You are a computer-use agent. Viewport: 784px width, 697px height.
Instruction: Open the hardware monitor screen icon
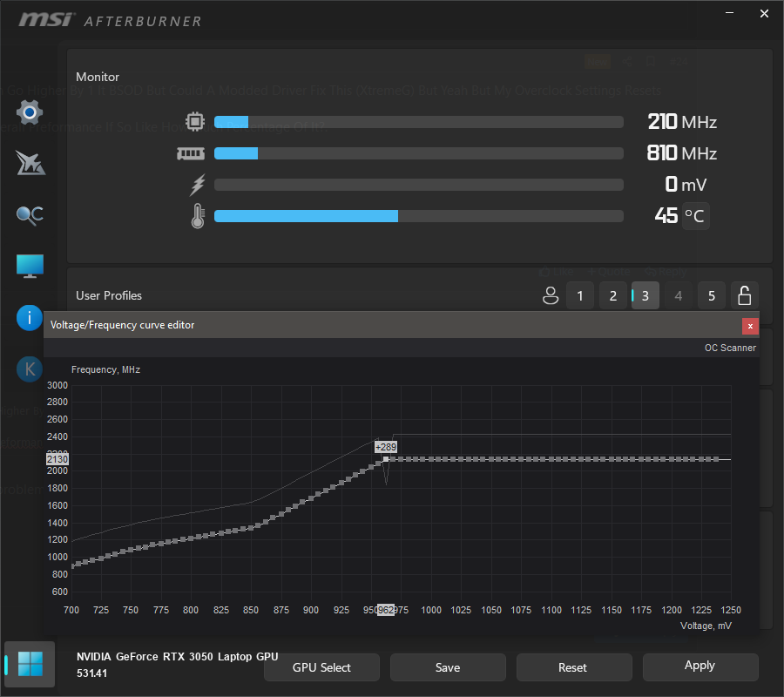(x=30, y=266)
